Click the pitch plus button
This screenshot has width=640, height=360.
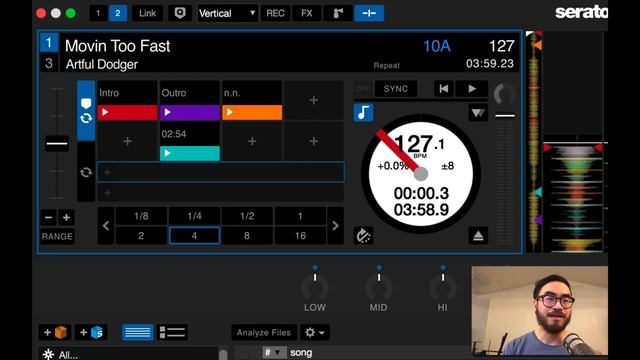click(x=66, y=218)
